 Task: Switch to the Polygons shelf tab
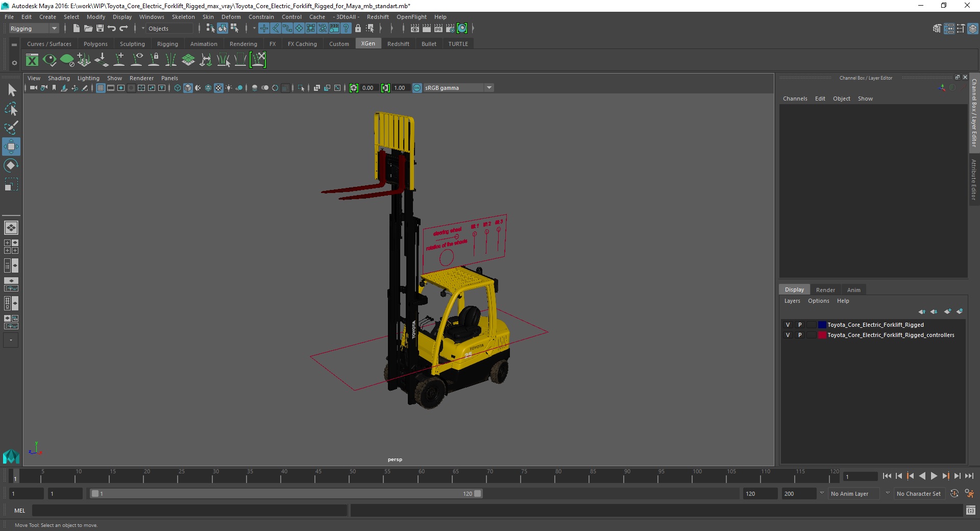click(95, 44)
